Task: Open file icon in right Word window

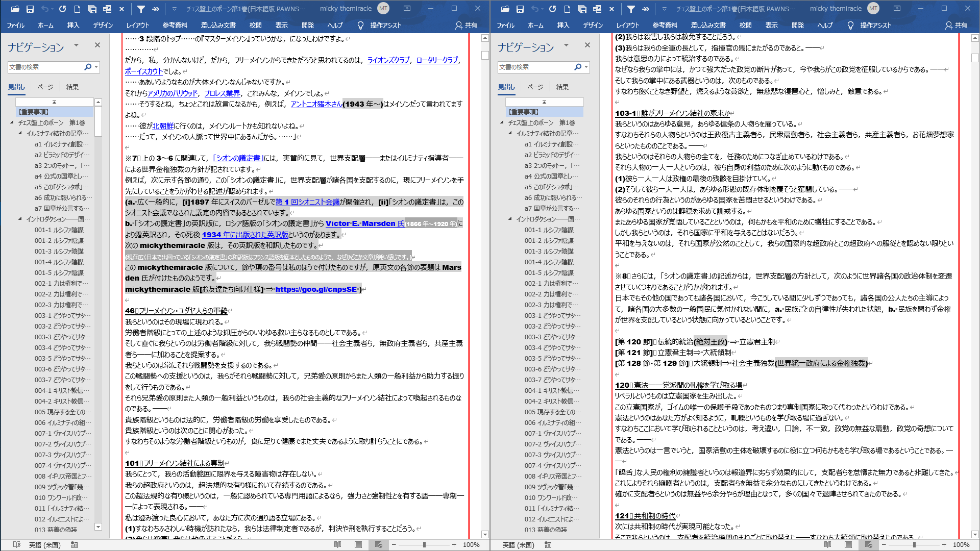Action: click(505, 9)
